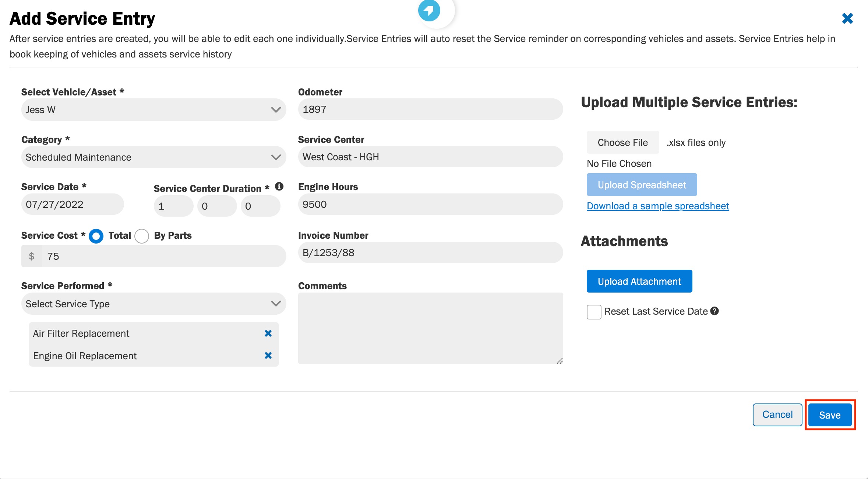Open Download a sample spreadsheet link
This screenshot has height=479, width=868.
pos(658,206)
